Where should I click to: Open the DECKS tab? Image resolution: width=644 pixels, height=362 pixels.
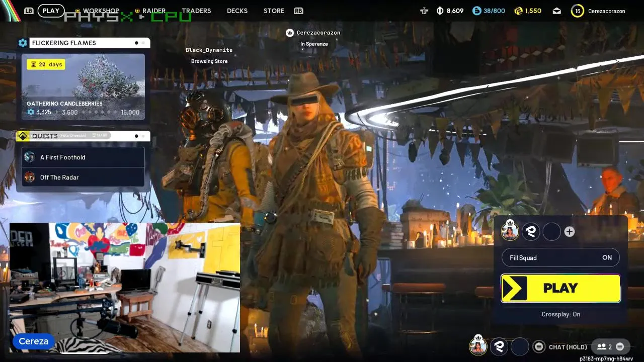237,11
